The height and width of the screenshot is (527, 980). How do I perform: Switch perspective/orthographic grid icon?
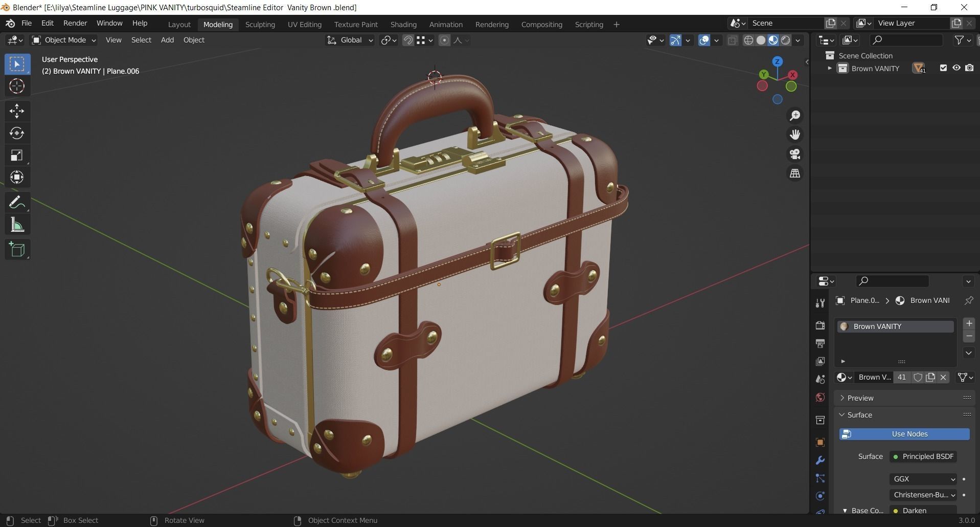click(x=795, y=173)
